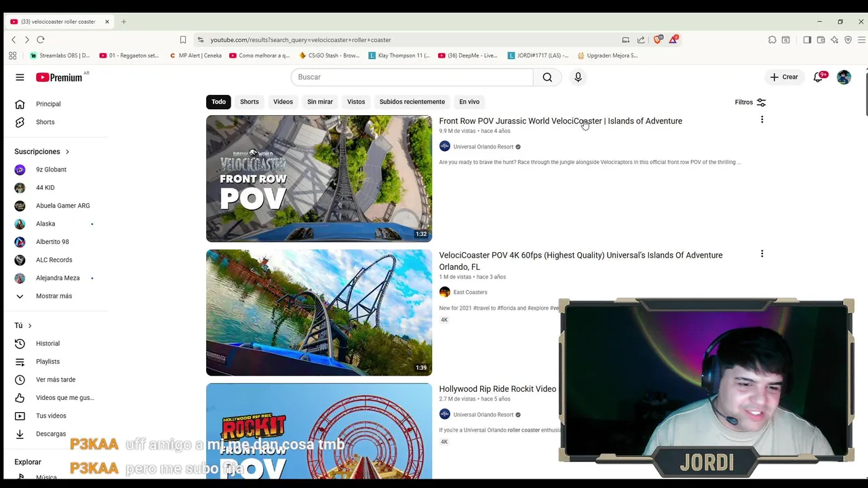Open CS:GO Stash bookmark
This screenshot has height=488, width=868.
(x=329, y=56)
